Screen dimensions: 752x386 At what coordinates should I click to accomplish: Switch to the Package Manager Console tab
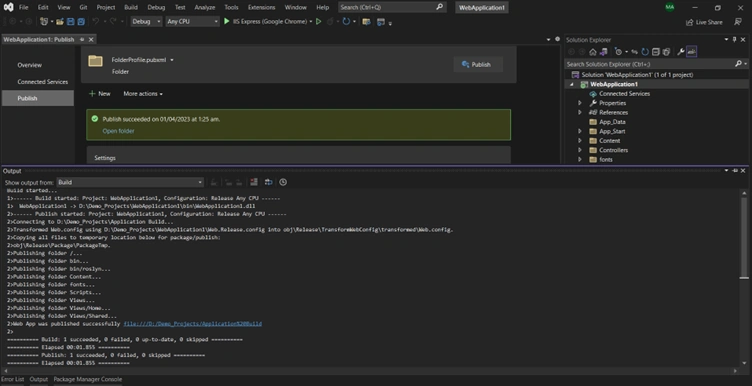pyautogui.click(x=88, y=379)
